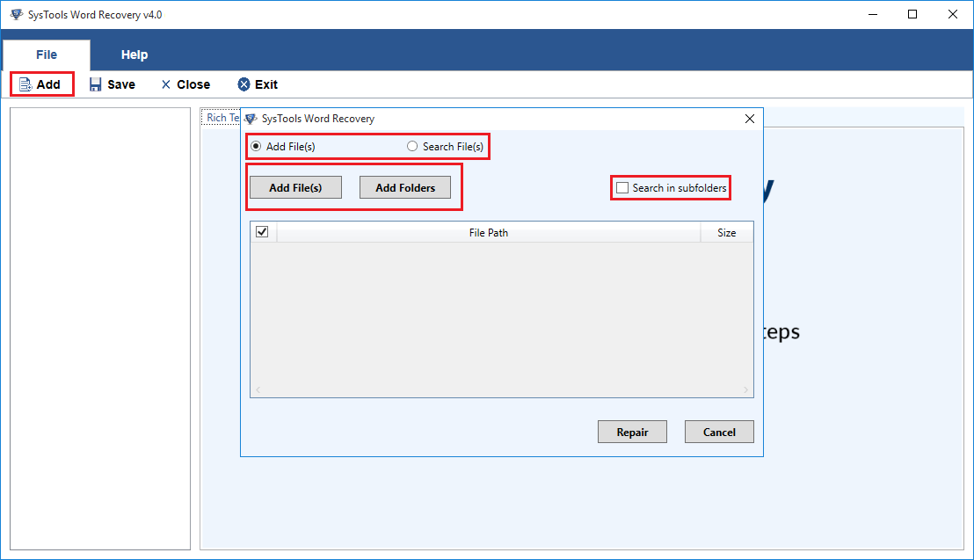The height and width of the screenshot is (560, 974).
Task: Click the Add File(s) button
Action: click(x=295, y=188)
